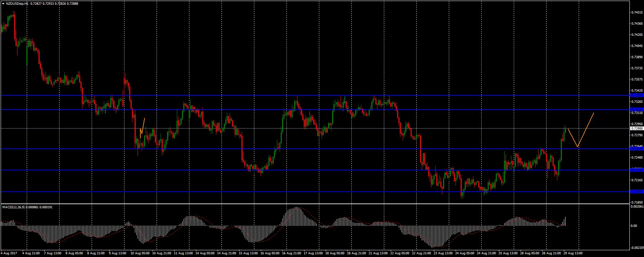Click price scale value 0.74205

pyautogui.click(x=637, y=35)
